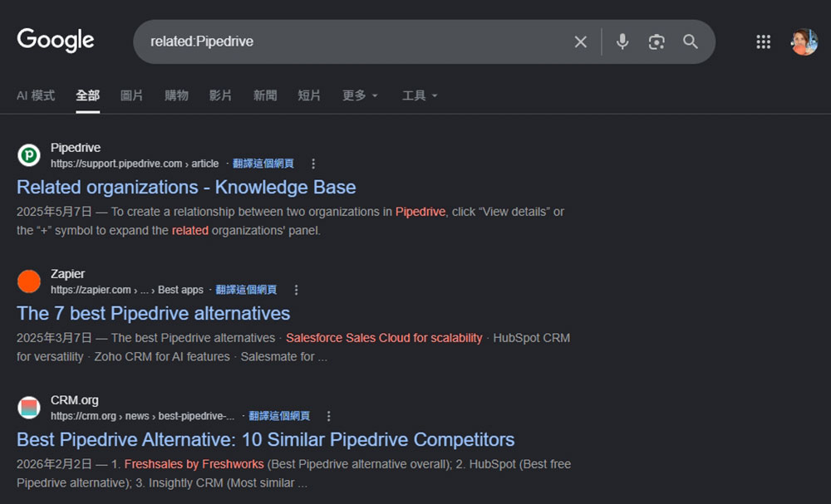
Task: Open more options for CRM.org result
Action: [x=328, y=416]
